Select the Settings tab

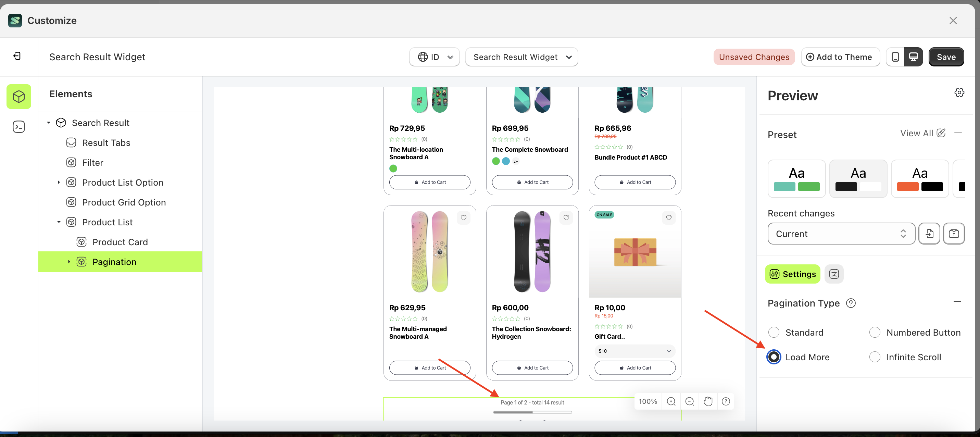click(x=792, y=274)
